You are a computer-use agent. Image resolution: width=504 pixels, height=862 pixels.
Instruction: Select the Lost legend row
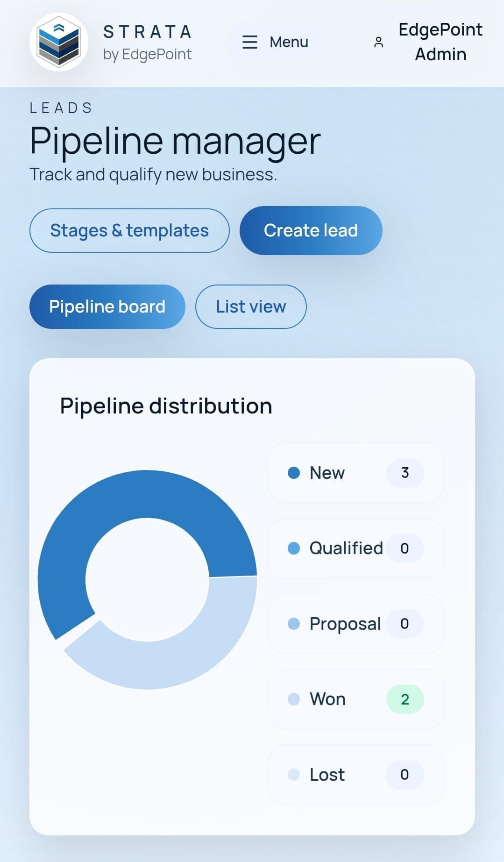point(355,775)
